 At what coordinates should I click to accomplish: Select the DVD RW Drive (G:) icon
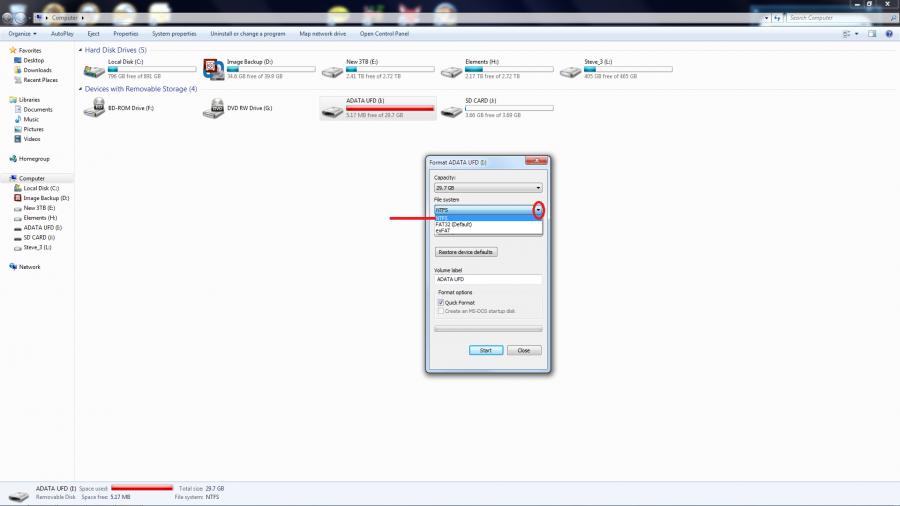(x=214, y=108)
